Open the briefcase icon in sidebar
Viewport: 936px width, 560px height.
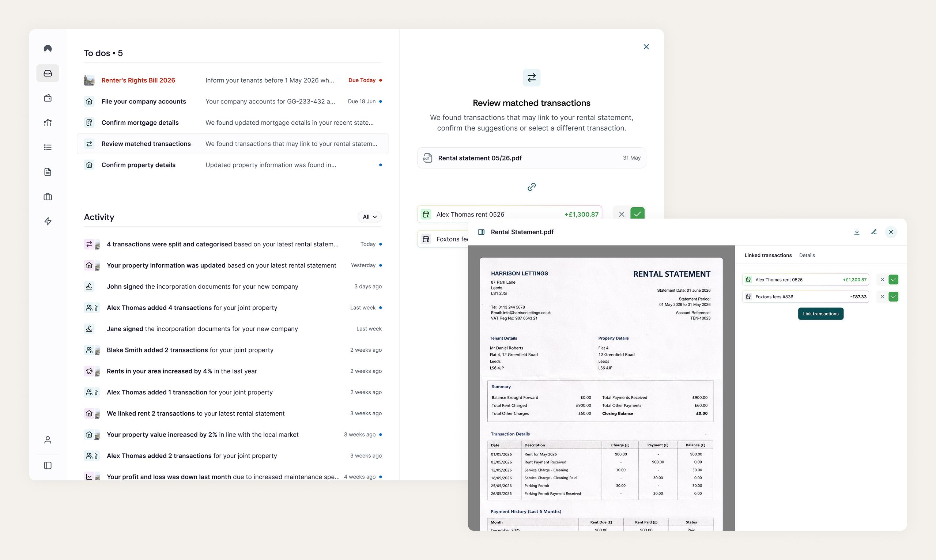pyautogui.click(x=48, y=197)
